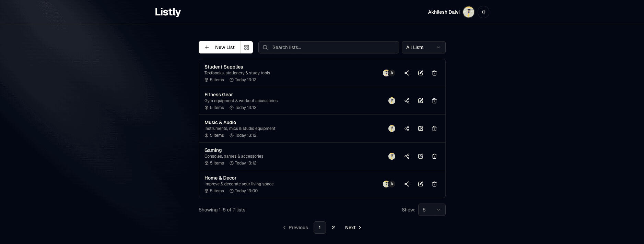Screen dimensions: 644x244
Task: Edit the Fitness Gear list
Action: pyautogui.click(x=420, y=100)
